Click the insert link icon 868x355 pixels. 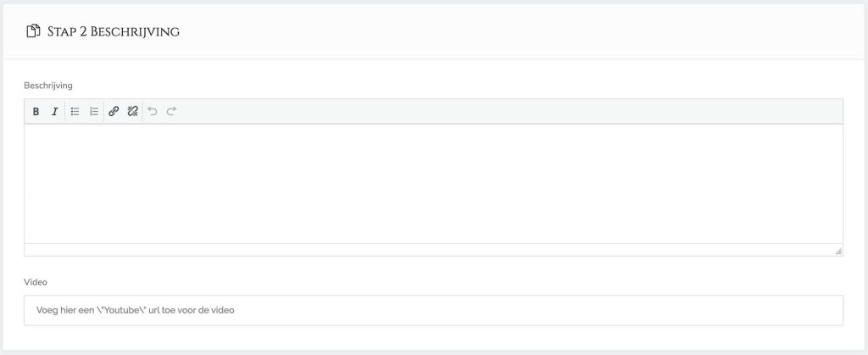pos(114,112)
